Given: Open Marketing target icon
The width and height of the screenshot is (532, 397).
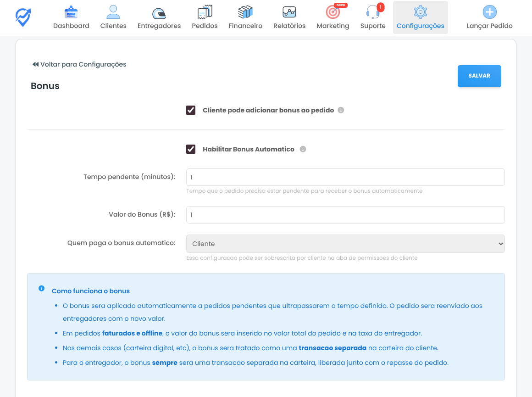Looking at the screenshot, I should click(332, 12).
